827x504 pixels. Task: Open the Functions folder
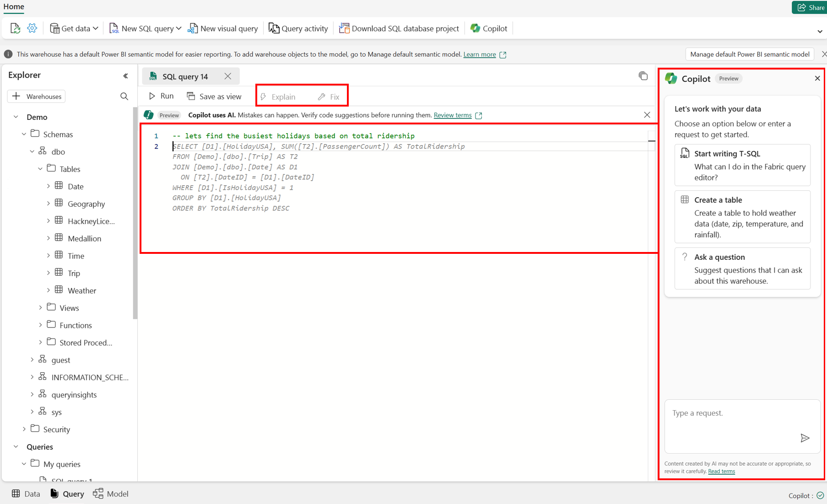pyautogui.click(x=76, y=325)
